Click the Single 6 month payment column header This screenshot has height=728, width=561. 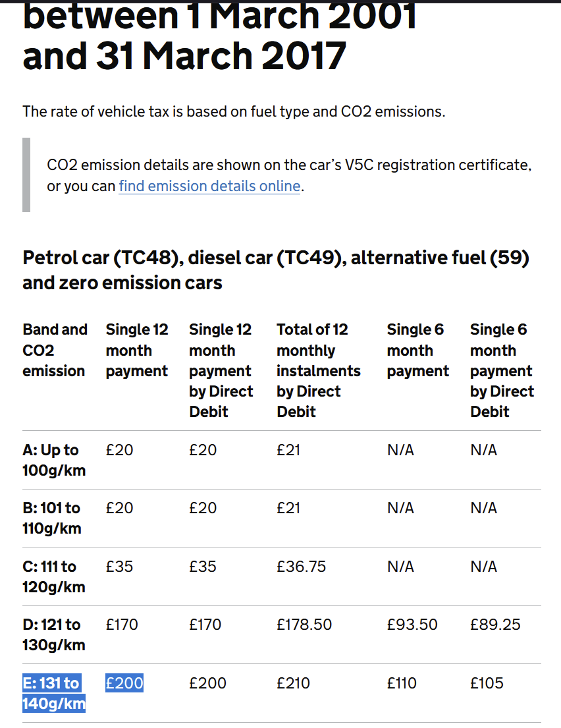(x=417, y=350)
